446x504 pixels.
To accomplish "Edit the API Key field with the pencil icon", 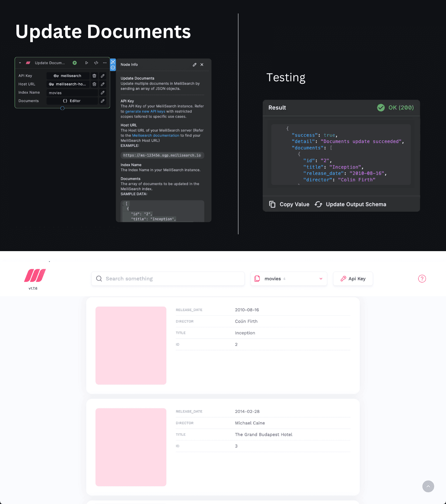I will [x=103, y=76].
